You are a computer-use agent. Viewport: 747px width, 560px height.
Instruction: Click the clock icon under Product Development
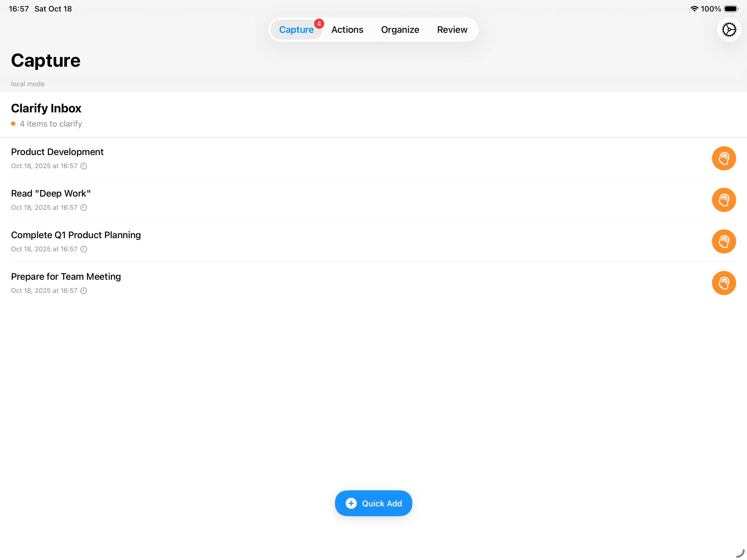(x=84, y=166)
